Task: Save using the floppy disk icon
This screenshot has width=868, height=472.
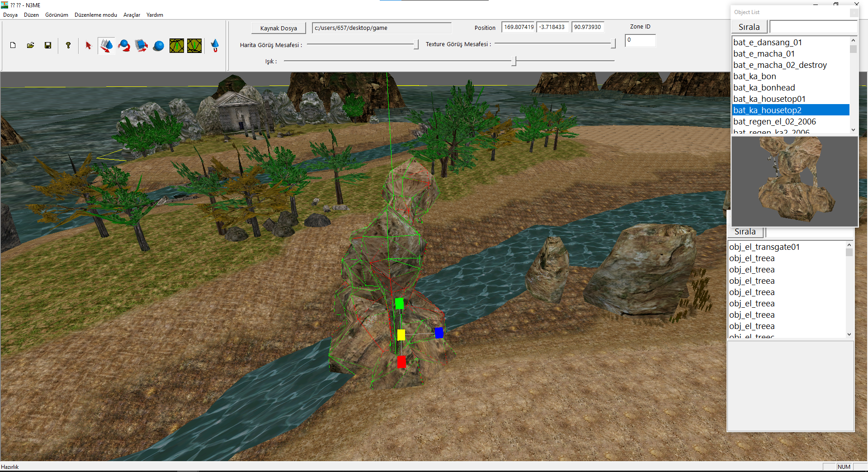Action: 48,45
